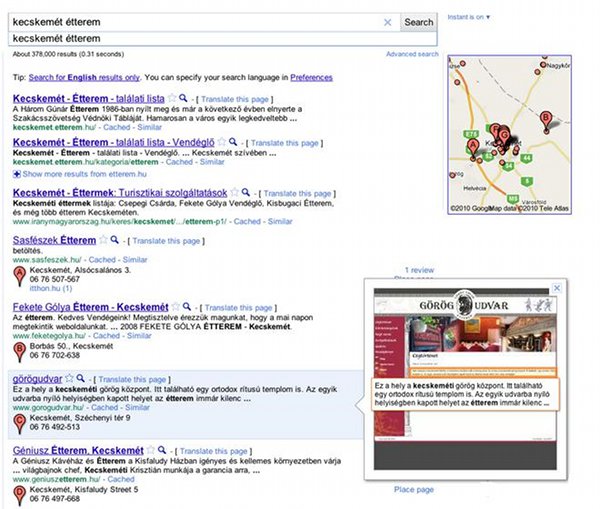Open preview magnifier for the first találati lista result

[183, 98]
